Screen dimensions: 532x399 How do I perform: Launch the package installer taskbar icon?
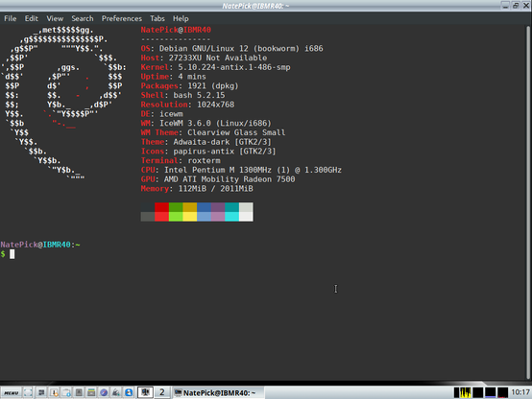55,392
